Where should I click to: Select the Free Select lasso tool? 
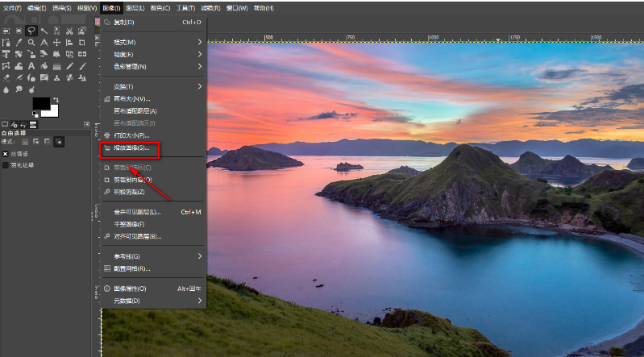coord(31,30)
